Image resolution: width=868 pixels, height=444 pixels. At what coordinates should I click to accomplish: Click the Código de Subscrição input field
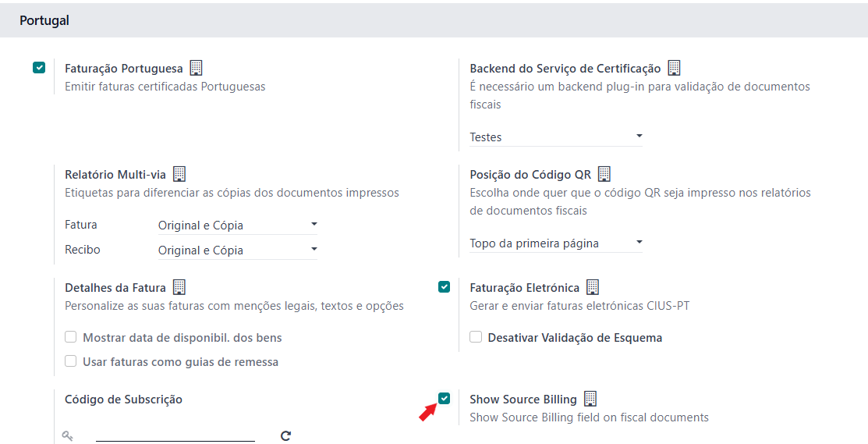[175, 434]
